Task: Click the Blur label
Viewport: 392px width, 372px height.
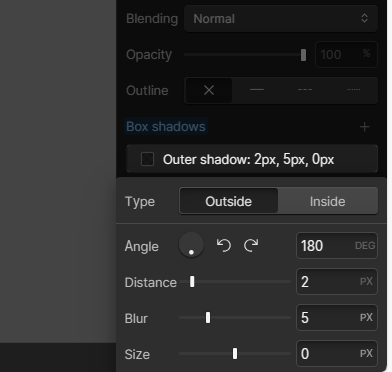Action: [x=136, y=318]
